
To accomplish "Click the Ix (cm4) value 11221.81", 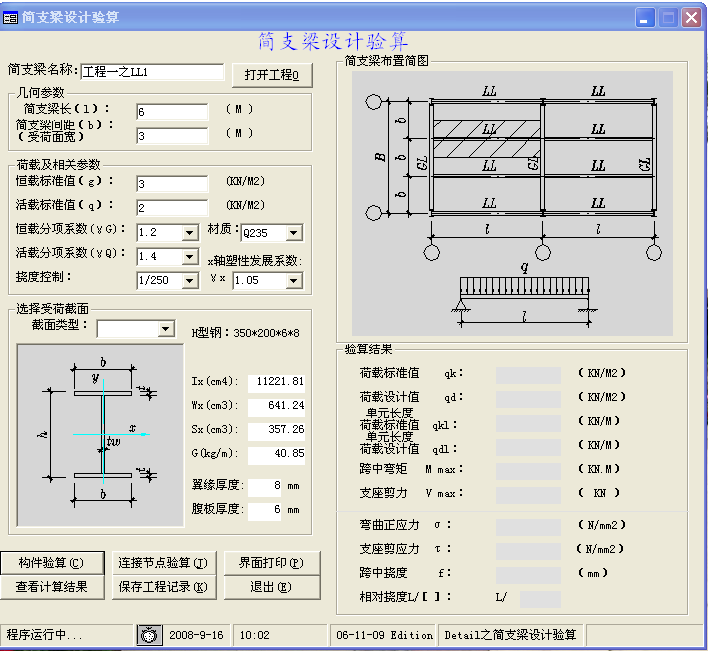I will tap(276, 382).
